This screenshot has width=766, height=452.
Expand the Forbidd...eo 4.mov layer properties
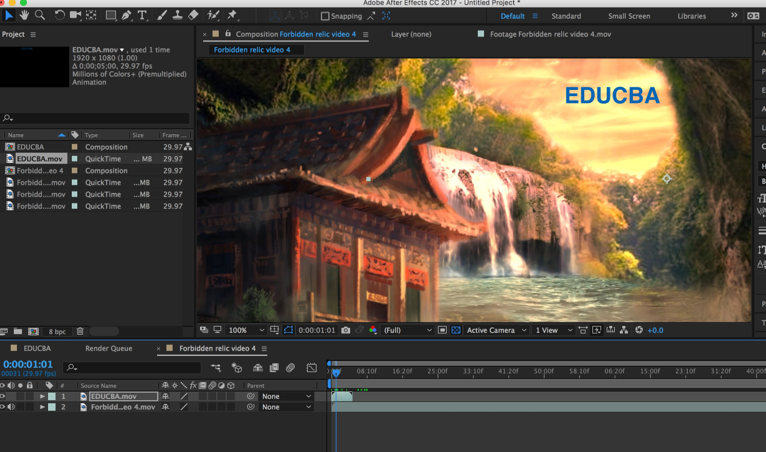click(43, 407)
